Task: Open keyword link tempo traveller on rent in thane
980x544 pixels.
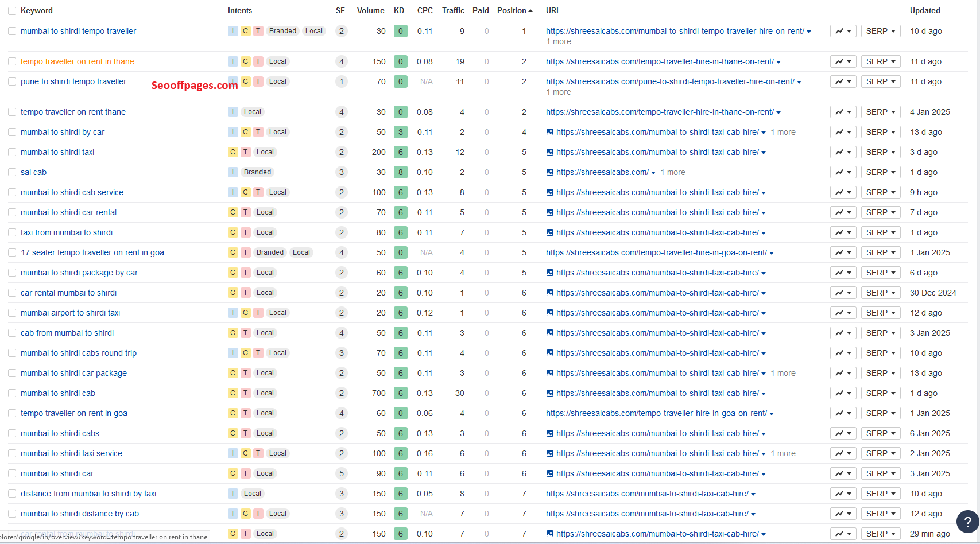Action: (78, 61)
